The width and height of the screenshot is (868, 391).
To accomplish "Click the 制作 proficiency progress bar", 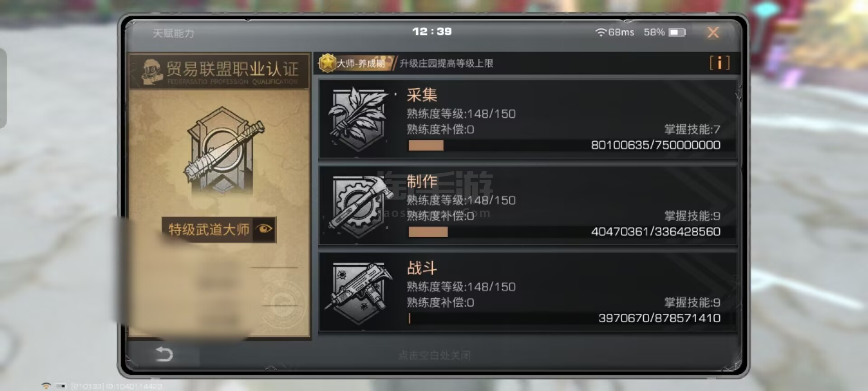I will [x=564, y=232].
